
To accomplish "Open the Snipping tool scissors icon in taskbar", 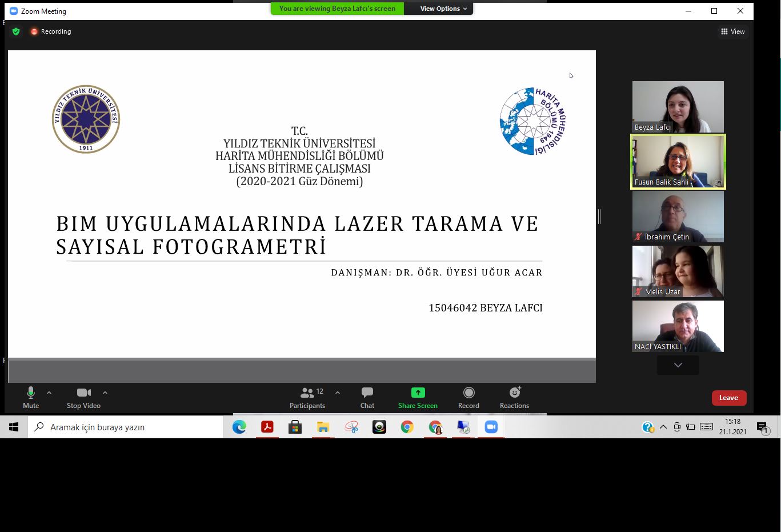I will 351,427.
